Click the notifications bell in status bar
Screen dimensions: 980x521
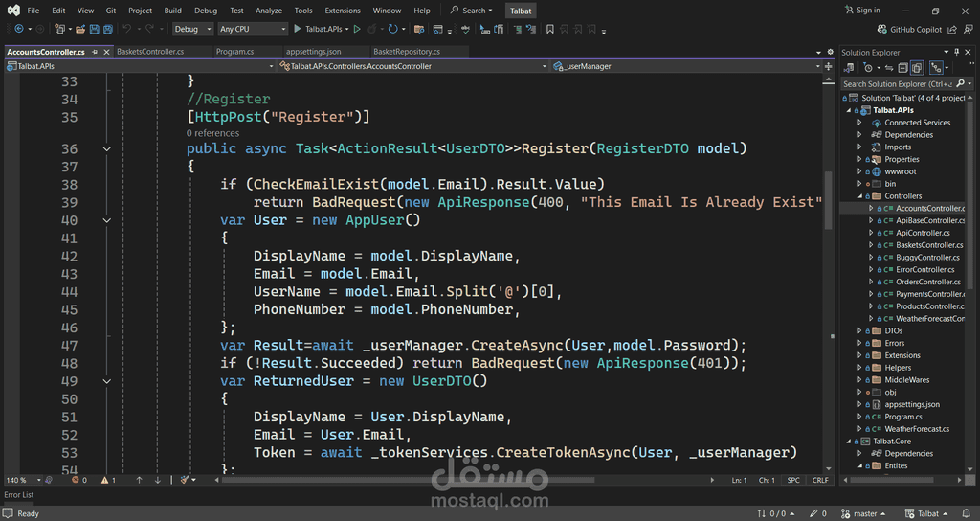point(967,513)
